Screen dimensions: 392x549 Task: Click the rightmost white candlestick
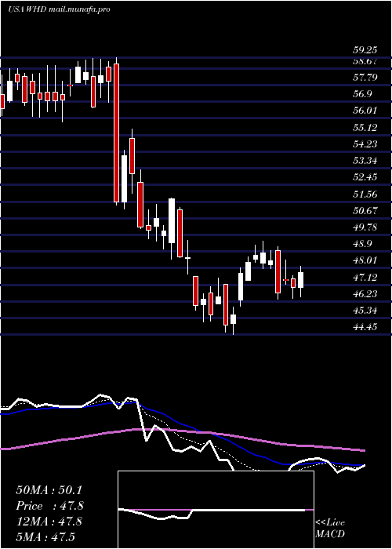[x=300, y=280]
